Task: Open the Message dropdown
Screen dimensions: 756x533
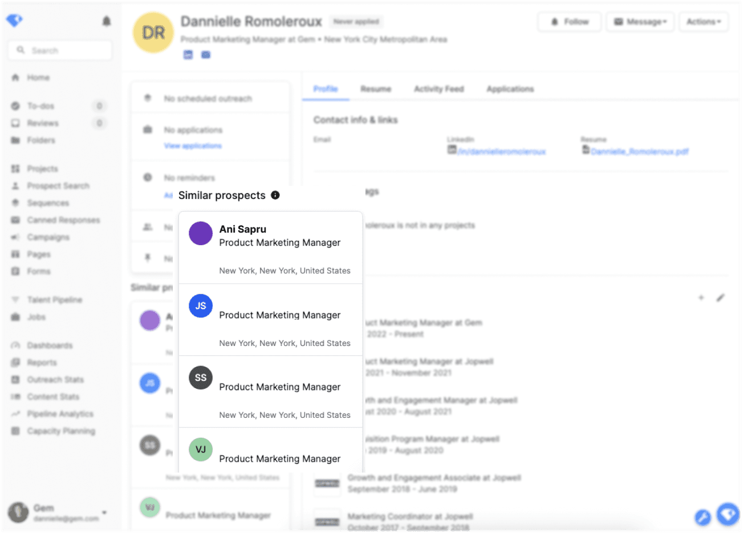Action: coord(640,22)
